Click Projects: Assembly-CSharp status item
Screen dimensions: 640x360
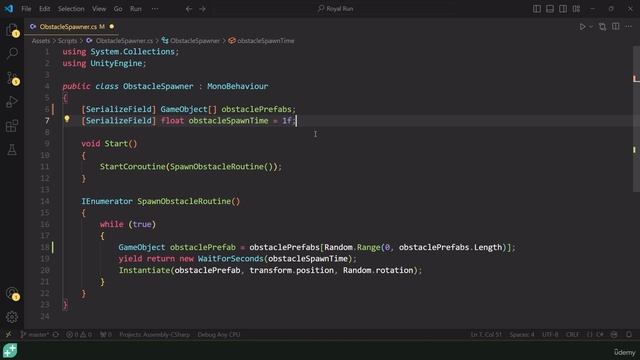(x=154, y=334)
